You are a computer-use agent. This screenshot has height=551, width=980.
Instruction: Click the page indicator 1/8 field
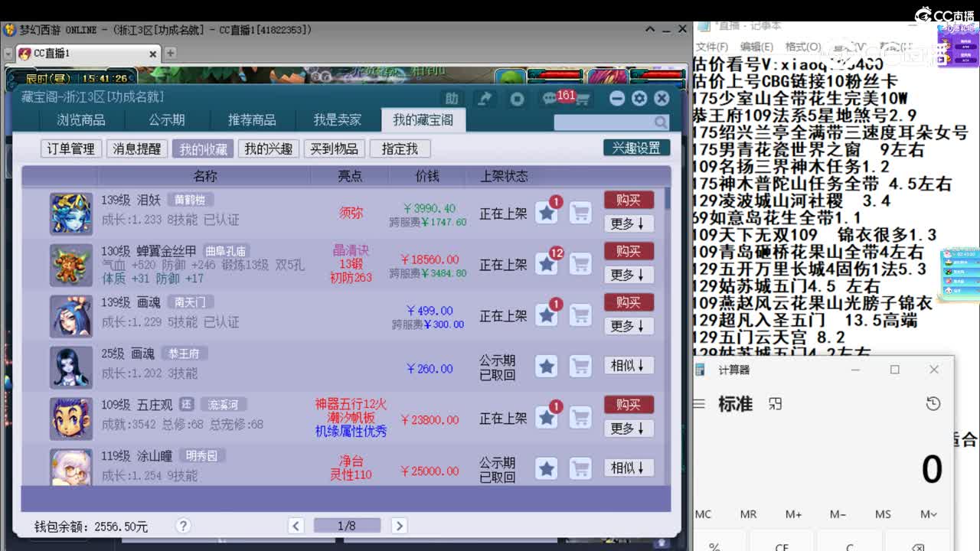tap(347, 526)
